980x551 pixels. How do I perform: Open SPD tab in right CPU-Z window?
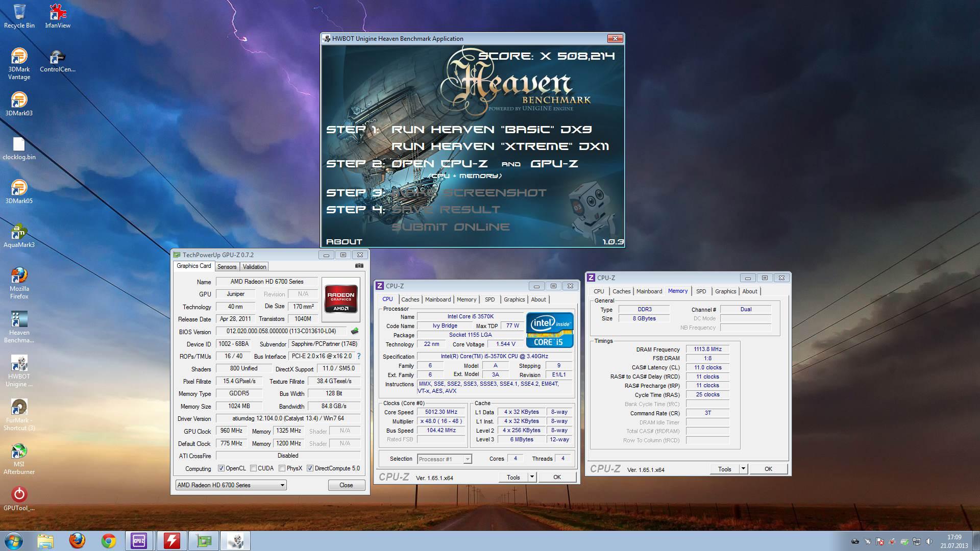(x=701, y=291)
